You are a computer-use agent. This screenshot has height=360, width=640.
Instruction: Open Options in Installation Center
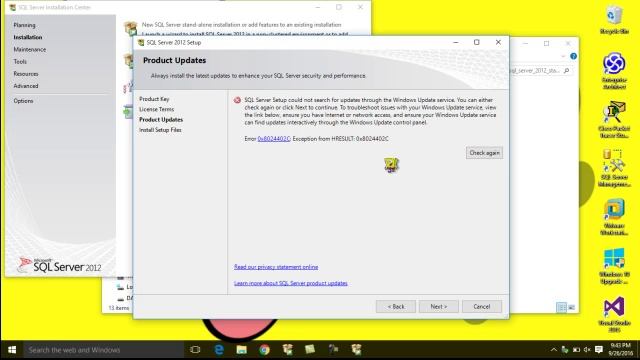(23, 101)
